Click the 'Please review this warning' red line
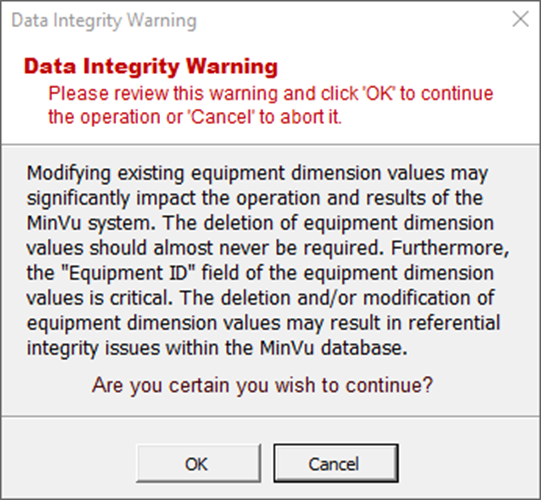 coord(270,94)
